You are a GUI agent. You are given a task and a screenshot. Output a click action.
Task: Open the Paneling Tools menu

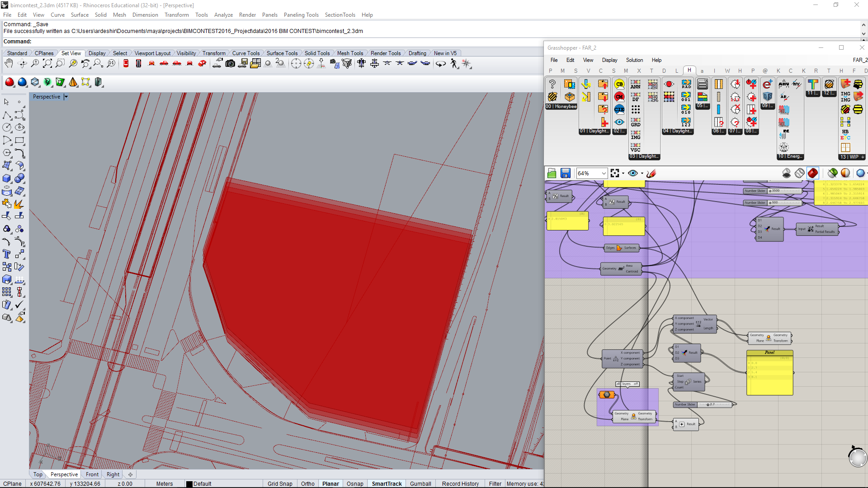[301, 15]
